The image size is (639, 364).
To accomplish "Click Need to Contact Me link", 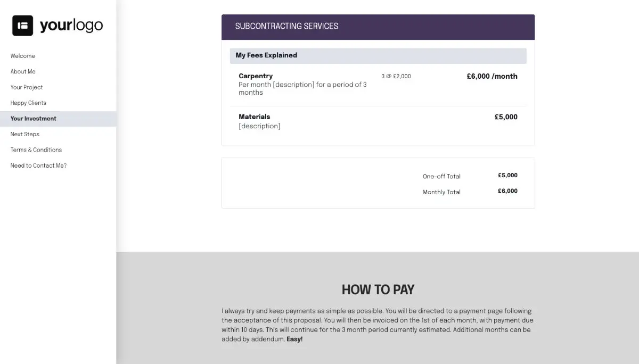I will tap(38, 166).
